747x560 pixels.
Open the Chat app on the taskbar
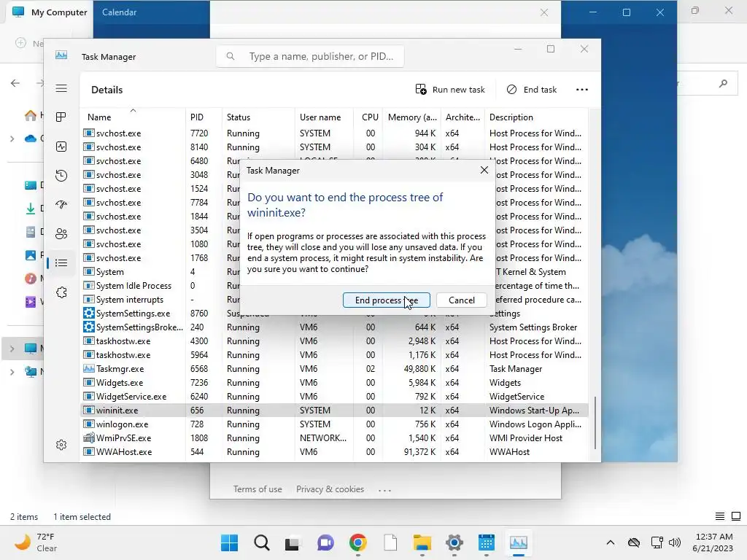coord(325,542)
